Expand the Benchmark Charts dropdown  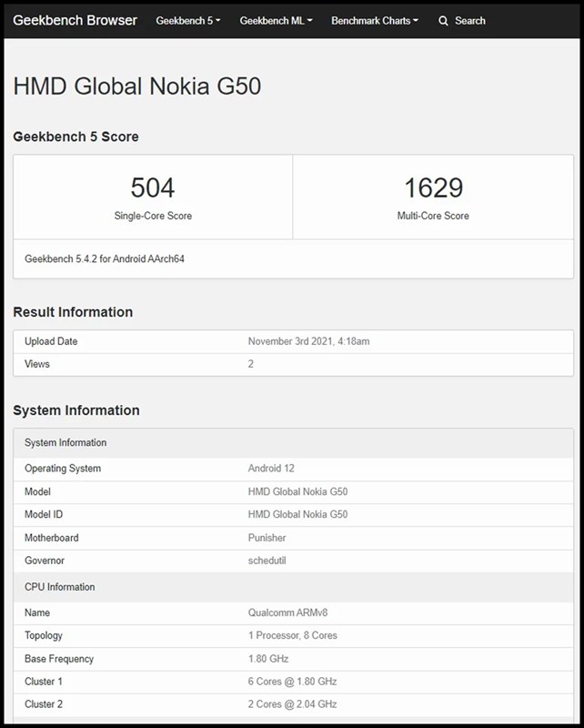pyautogui.click(x=374, y=20)
